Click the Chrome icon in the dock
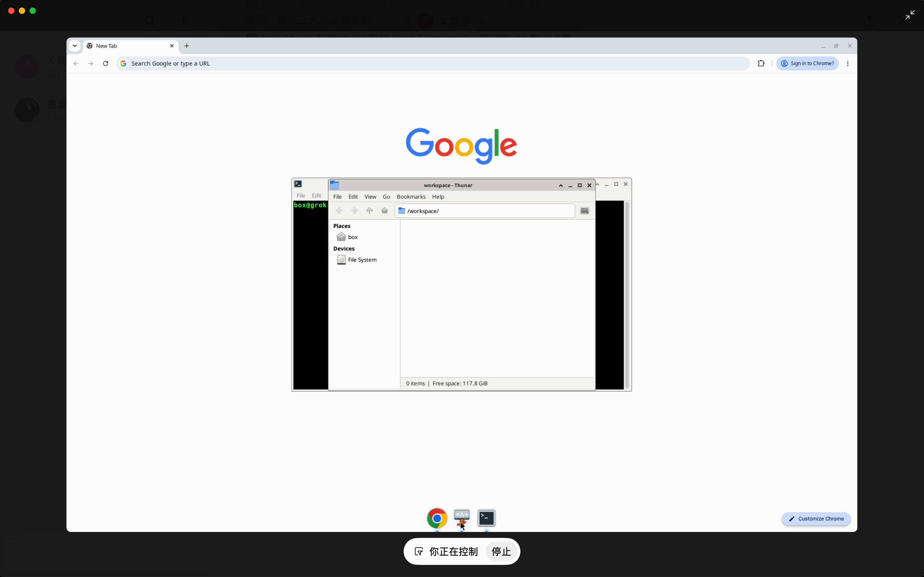The image size is (924, 577). [x=437, y=518]
